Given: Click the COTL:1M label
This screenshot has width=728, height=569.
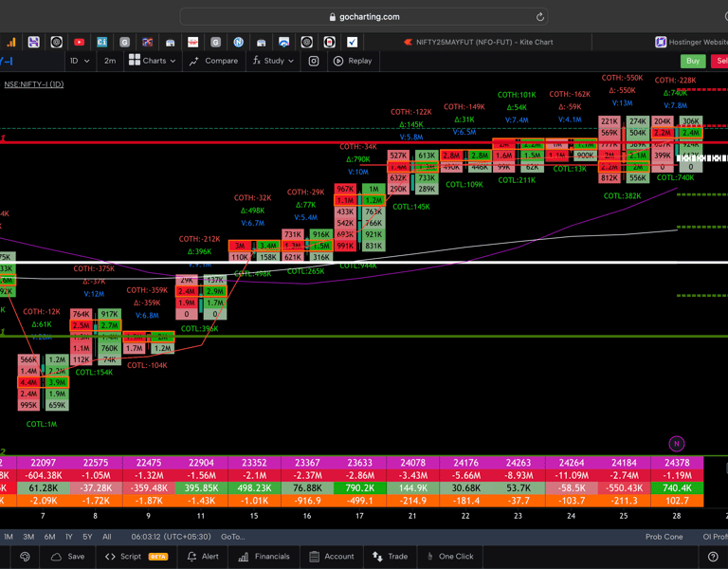Looking at the screenshot, I should 42,424.
